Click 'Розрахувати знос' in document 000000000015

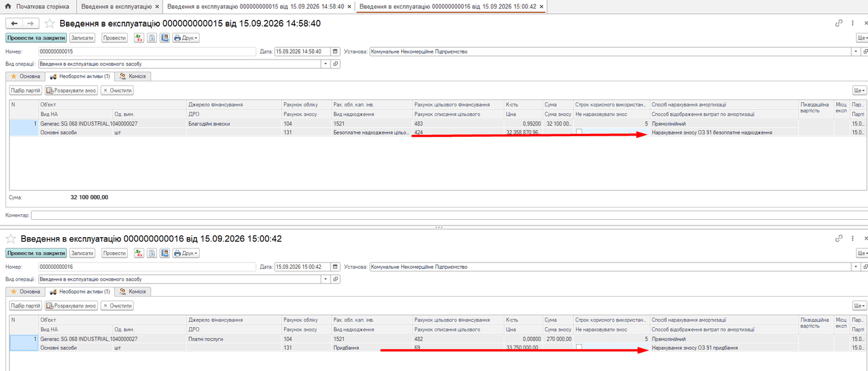[x=72, y=90]
